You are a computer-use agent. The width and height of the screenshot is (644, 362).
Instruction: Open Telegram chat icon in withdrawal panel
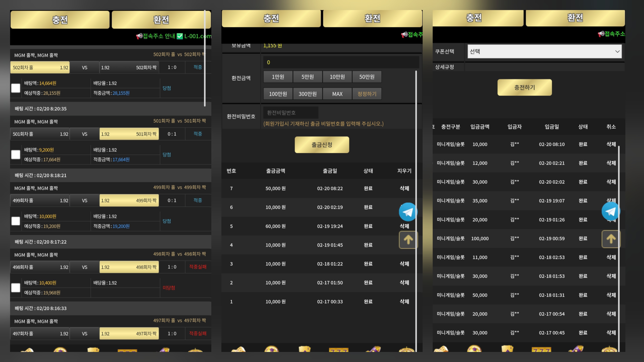point(408,212)
